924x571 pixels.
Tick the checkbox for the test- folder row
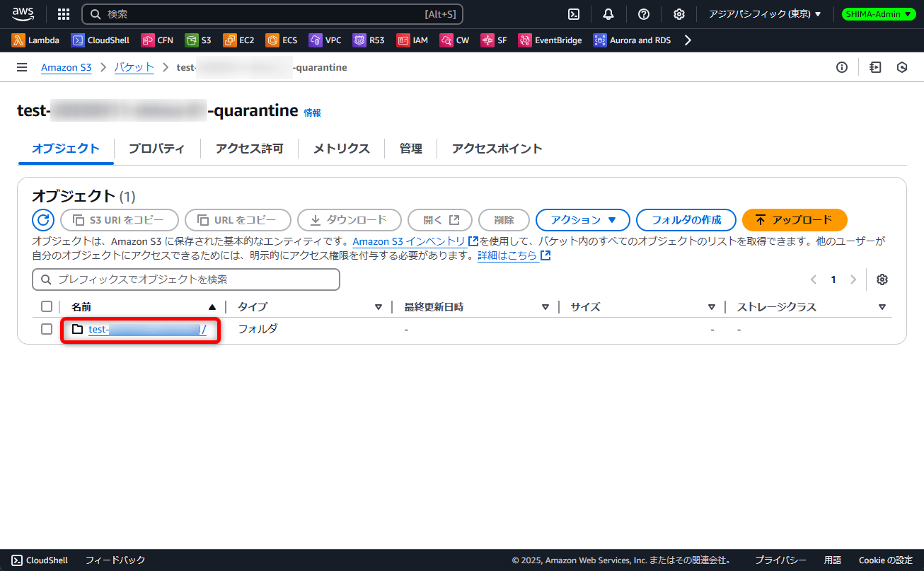pyautogui.click(x=47, y=329)
